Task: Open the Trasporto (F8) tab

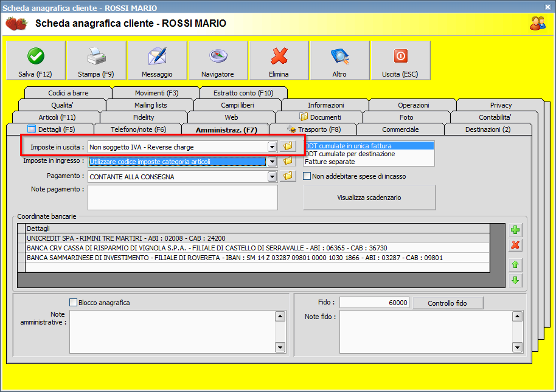Action: (x=313, y=129)
